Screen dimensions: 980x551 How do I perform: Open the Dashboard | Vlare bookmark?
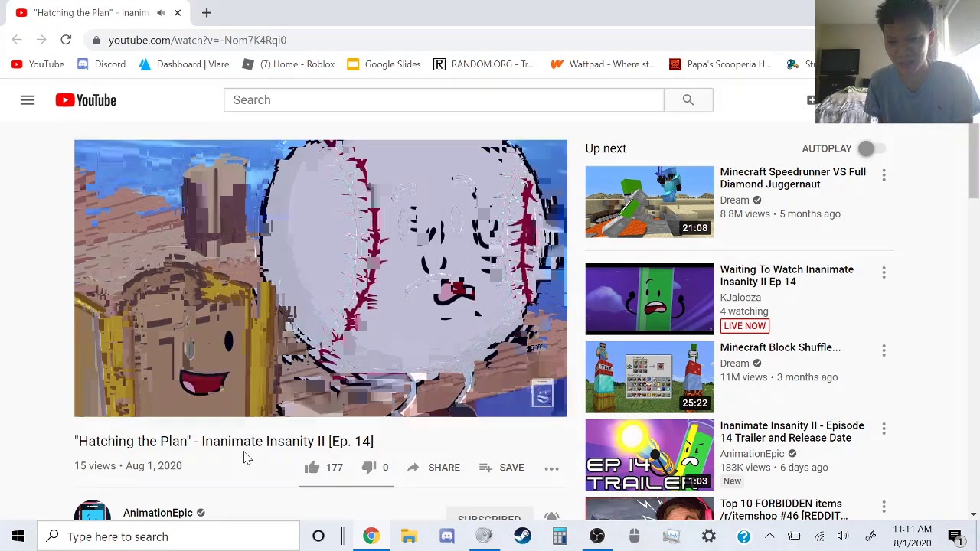tap(184, 64)
